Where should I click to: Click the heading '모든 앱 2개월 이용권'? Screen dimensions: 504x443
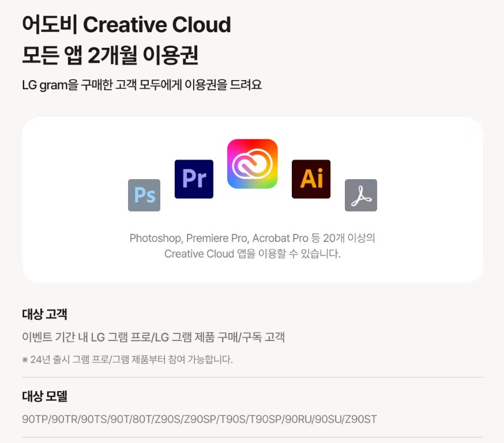click(x=110, y=55)
